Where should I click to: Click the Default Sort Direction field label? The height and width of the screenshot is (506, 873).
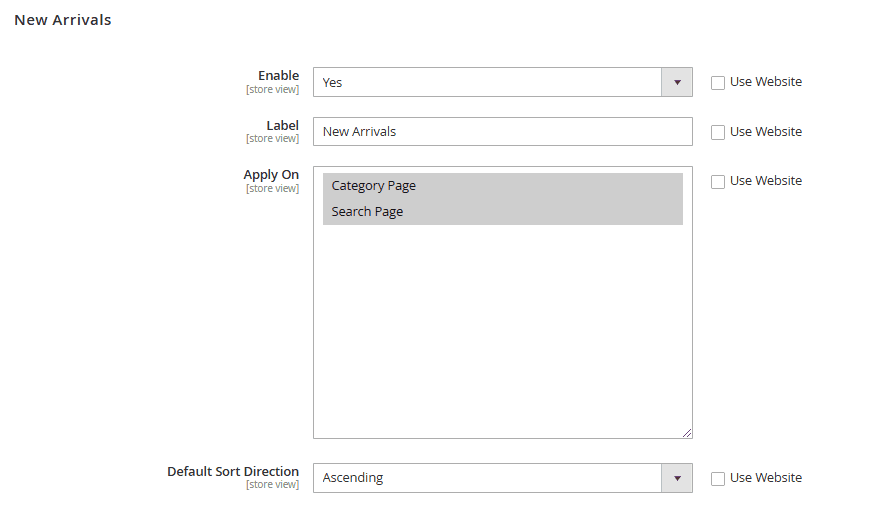click(233, 472)
